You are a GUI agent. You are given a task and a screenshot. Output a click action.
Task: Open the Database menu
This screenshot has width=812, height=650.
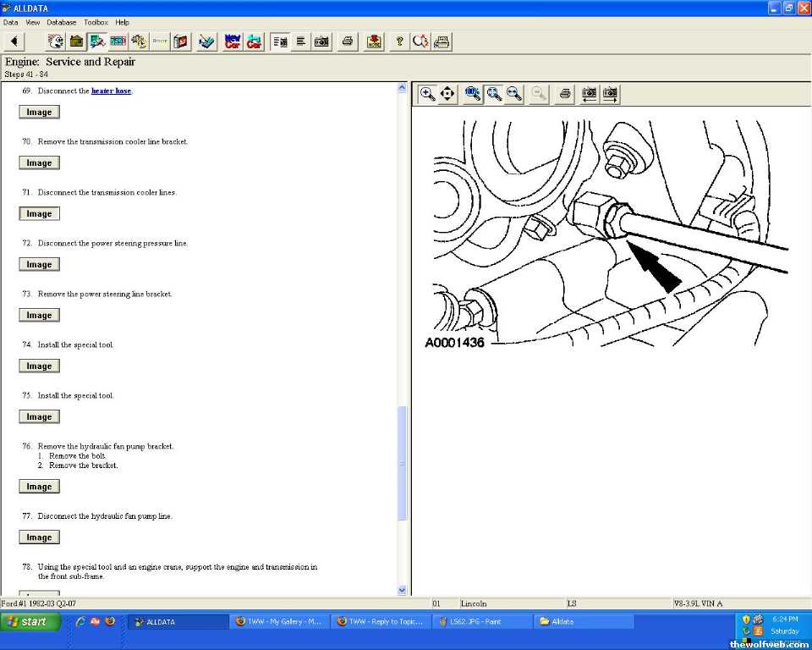point(61,22)
